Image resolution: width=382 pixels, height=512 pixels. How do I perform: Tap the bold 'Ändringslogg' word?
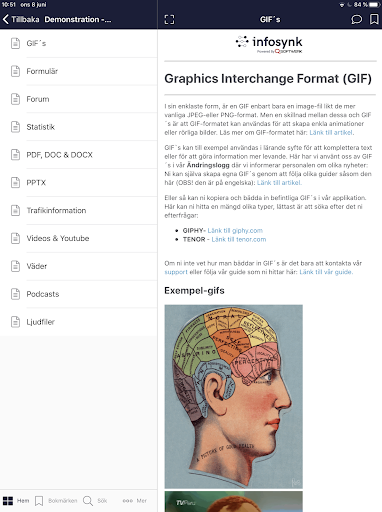click(208, 165)
